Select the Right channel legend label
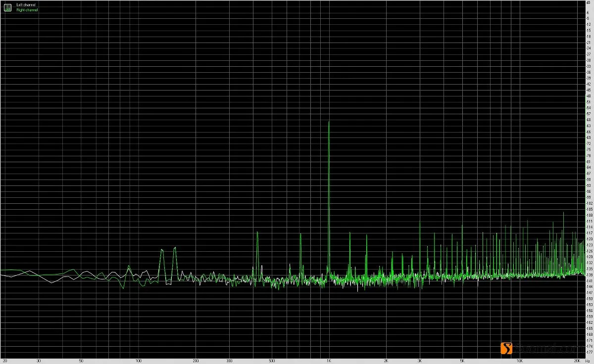Screen dimensions: 594x364 click(x=27, y=9)
